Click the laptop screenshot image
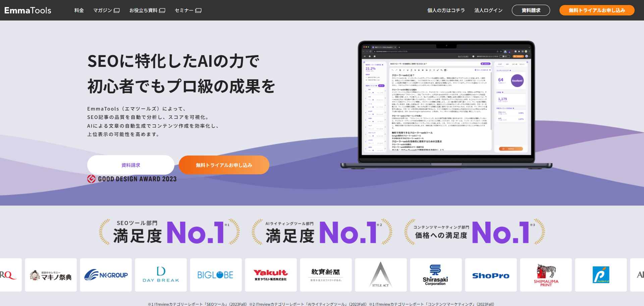Image resolution: width=644 pixels, height=306 pixels. pos(446,105)
